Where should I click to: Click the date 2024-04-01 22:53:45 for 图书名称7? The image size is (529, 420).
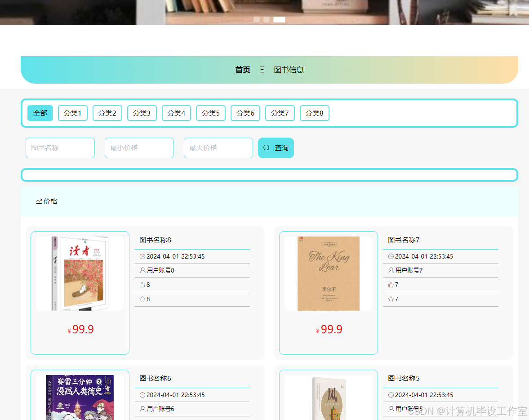coord(424,257)
